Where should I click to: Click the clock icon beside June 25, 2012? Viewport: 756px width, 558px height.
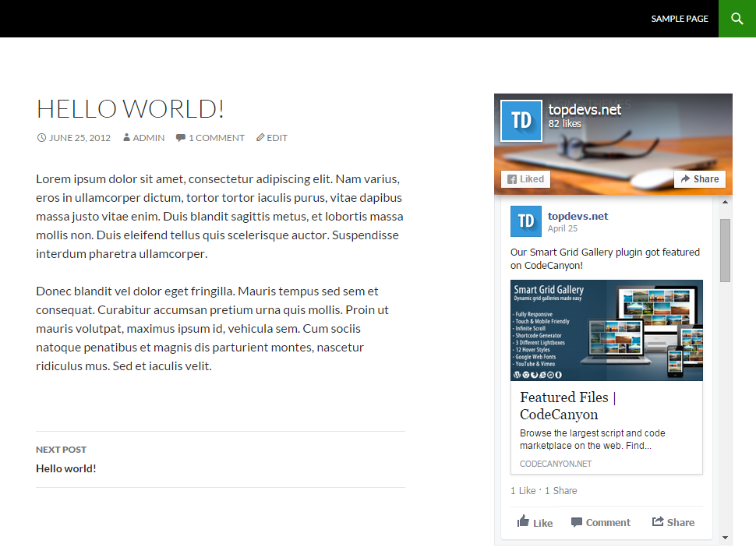[x=41, y=138]
